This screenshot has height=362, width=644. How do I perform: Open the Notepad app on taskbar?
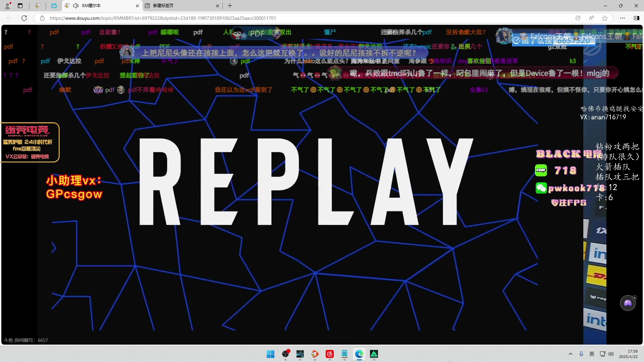tap(344, 354)
